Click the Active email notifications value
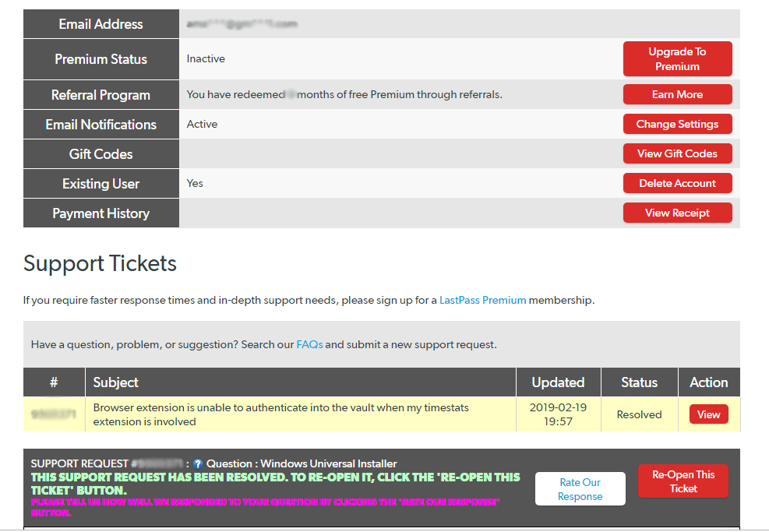 click(x=202, y=124)
